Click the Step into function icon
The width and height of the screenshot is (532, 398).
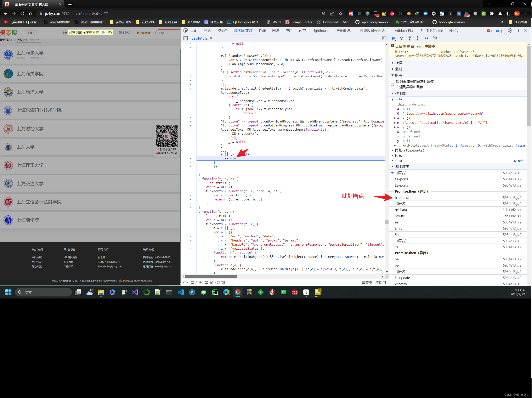point(410,38)
